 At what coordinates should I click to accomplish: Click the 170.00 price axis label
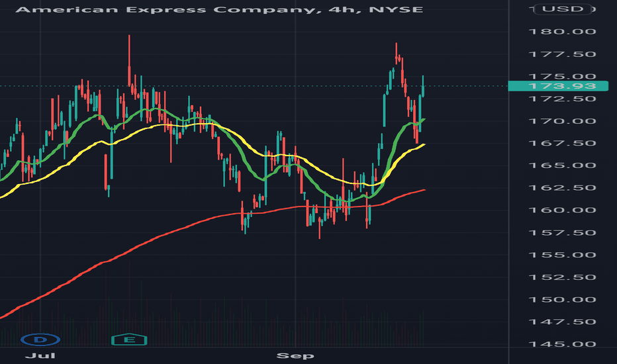(562, 121)
